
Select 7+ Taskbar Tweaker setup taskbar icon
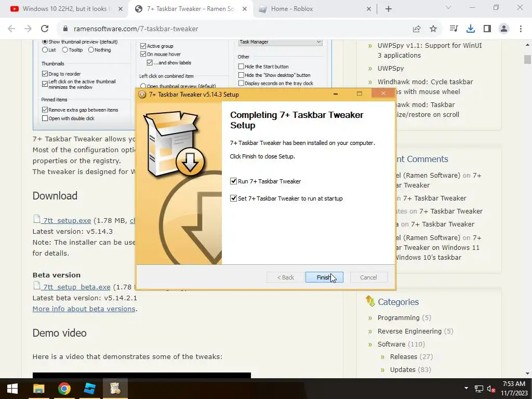pyautogui.click(x=115, y=389)
